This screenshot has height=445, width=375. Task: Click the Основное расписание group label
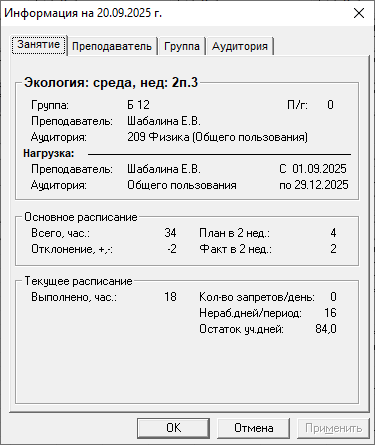coord(81,217)
